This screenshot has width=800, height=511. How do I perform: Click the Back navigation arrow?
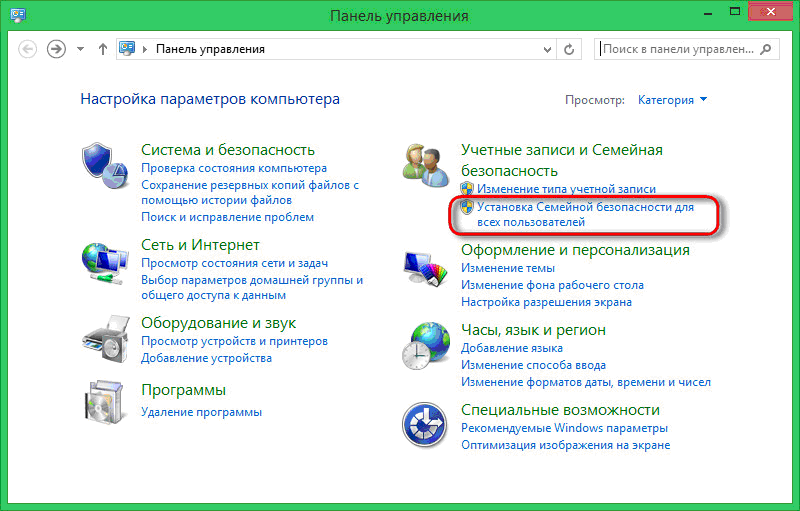(x=28, y=49)
